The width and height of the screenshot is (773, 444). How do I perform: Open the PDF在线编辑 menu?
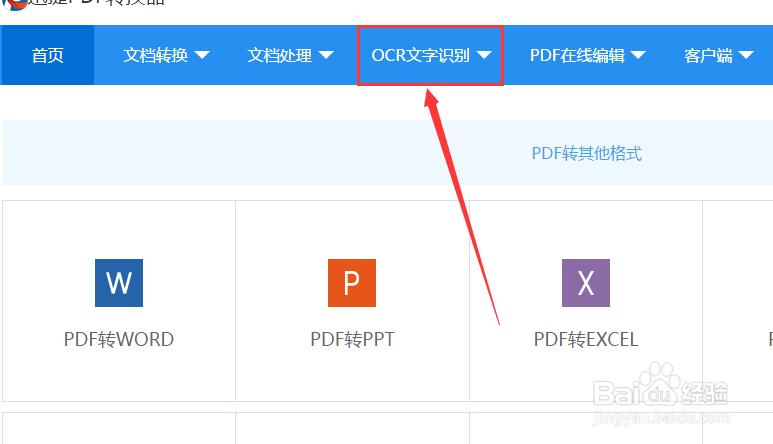(577, 55)
